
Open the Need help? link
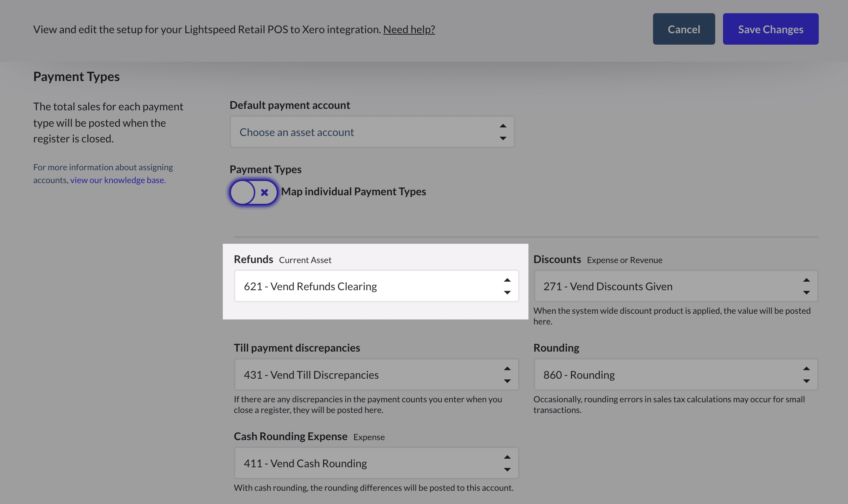pyautogui.click(x=409, y=29)
